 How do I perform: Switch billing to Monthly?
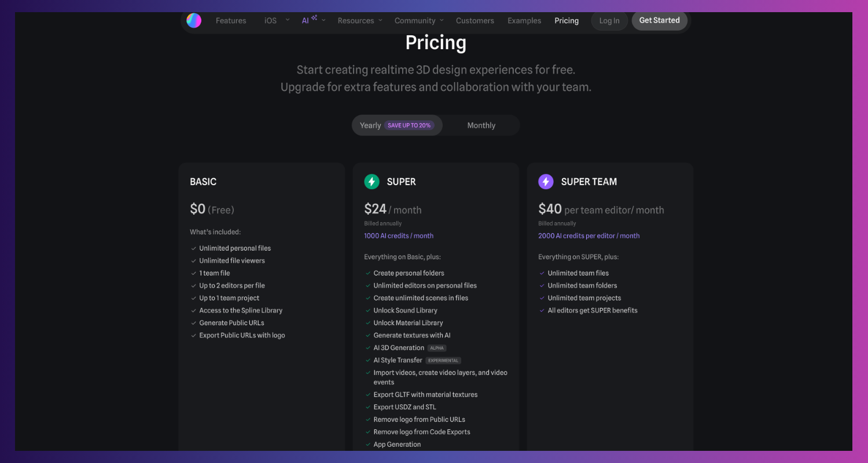pos(481,126)
